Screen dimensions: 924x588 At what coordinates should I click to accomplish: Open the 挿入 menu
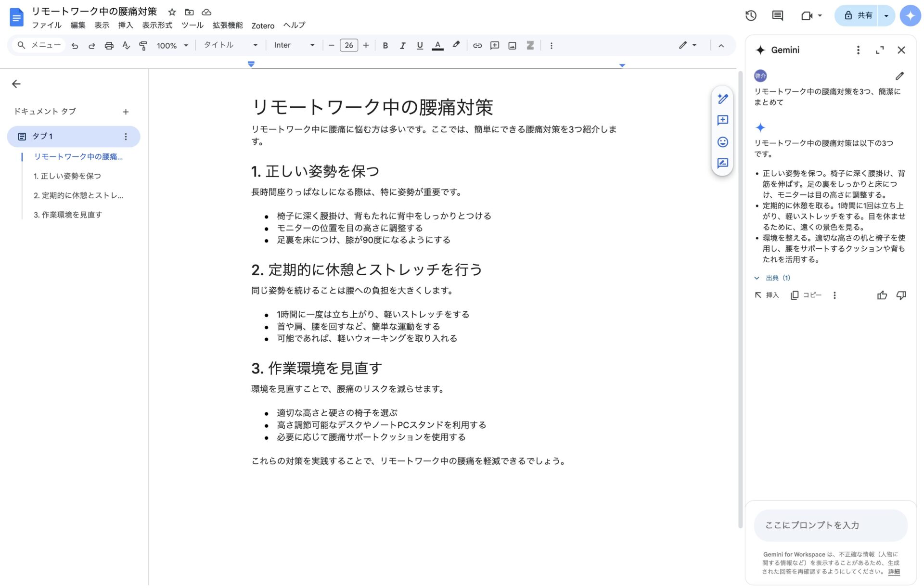tap(125, 26)
